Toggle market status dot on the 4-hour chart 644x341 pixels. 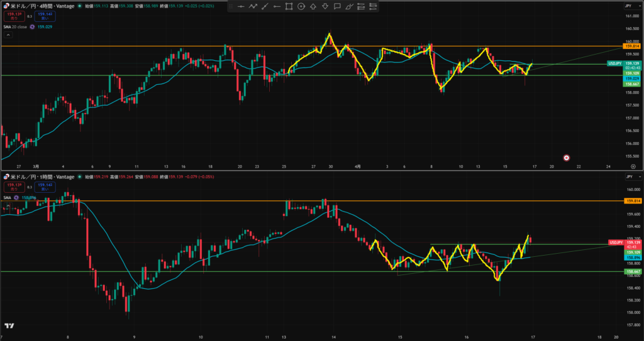tap(79, 5)
